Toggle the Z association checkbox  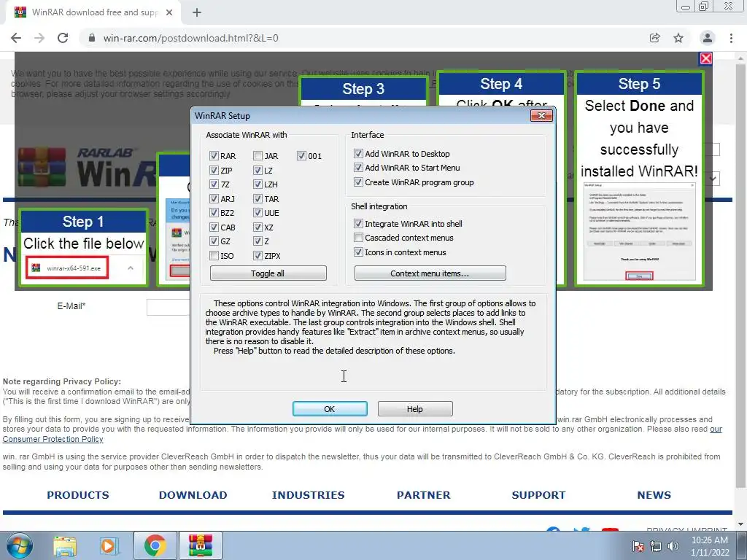(258, 241)
